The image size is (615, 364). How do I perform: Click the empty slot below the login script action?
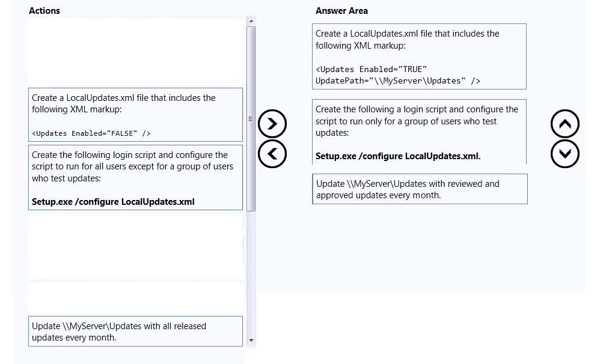pos(135,246)
